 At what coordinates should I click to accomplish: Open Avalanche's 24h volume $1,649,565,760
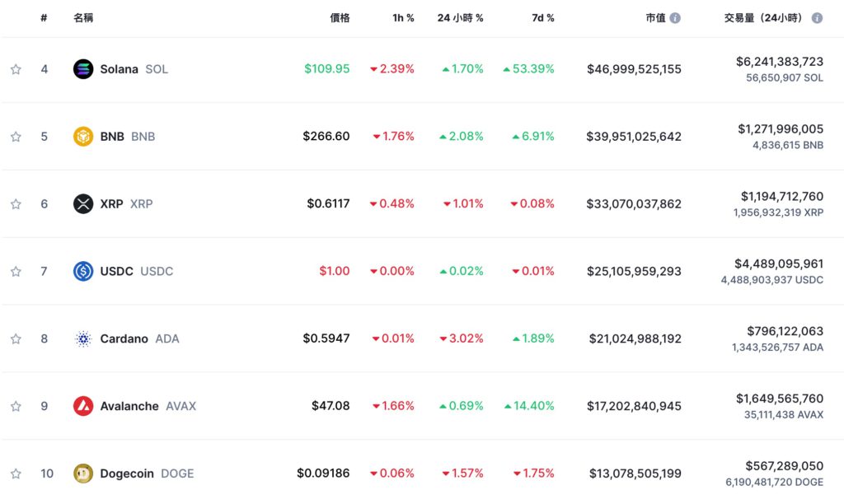pos(780,399)
